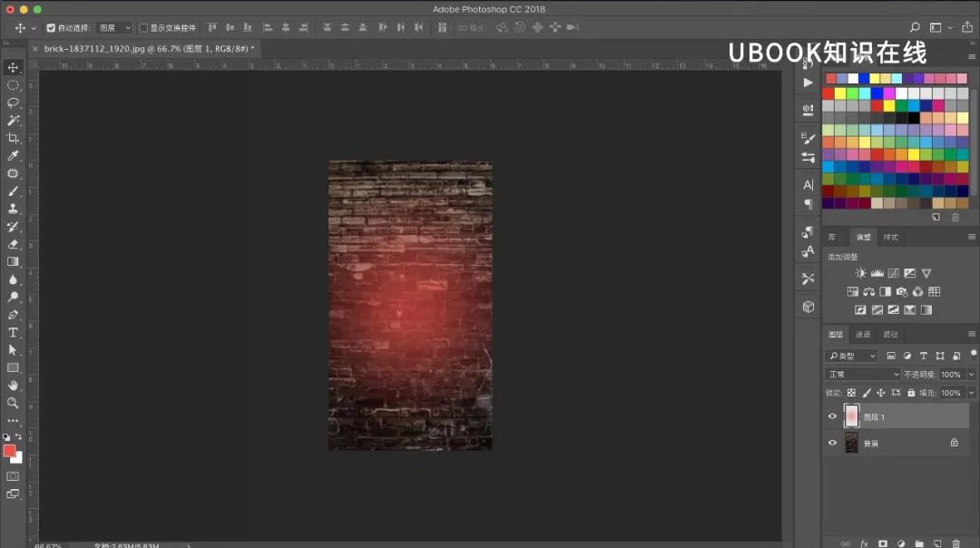Delete layer using trash icon
This screenshot has height=548, width=980.
tap(955, 543)
